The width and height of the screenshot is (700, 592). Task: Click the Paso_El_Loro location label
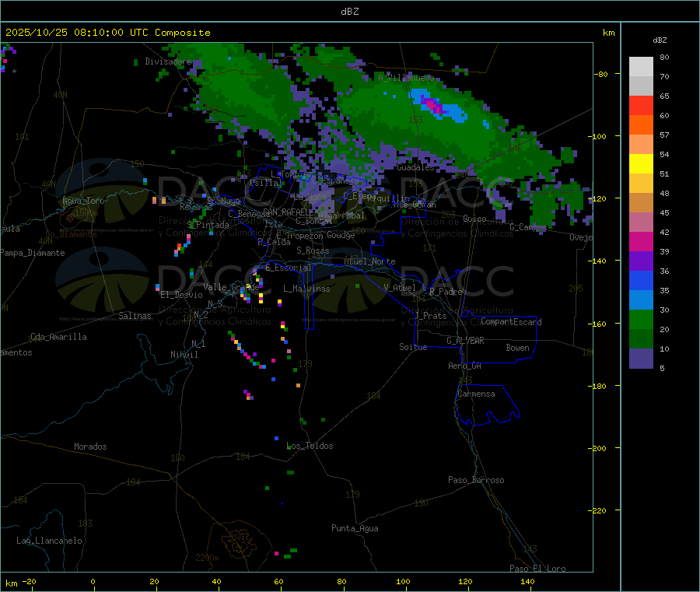click(x=537, y=569)
